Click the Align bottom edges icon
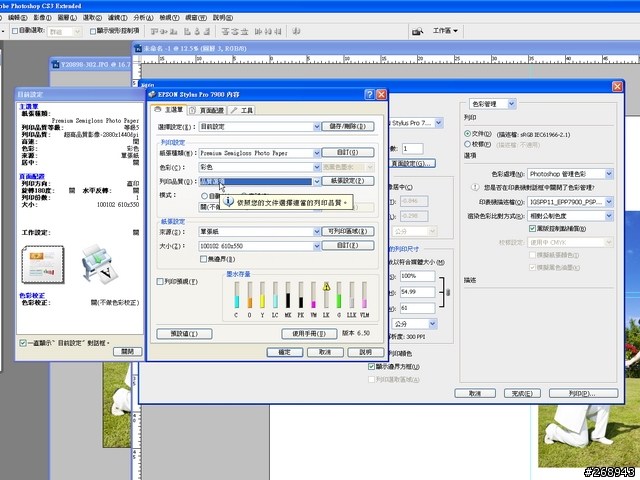The height and width of the screenshot is (480, 640). pos(174,31)
